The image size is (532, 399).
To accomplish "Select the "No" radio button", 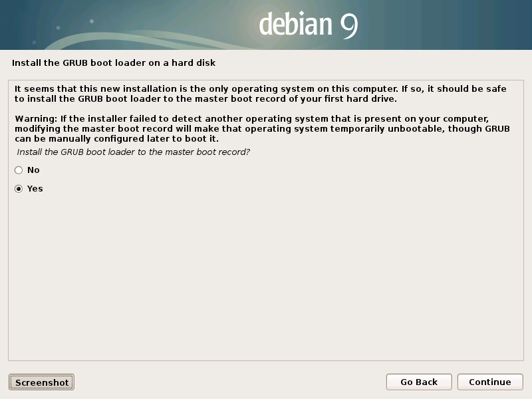I will (19, 170).
